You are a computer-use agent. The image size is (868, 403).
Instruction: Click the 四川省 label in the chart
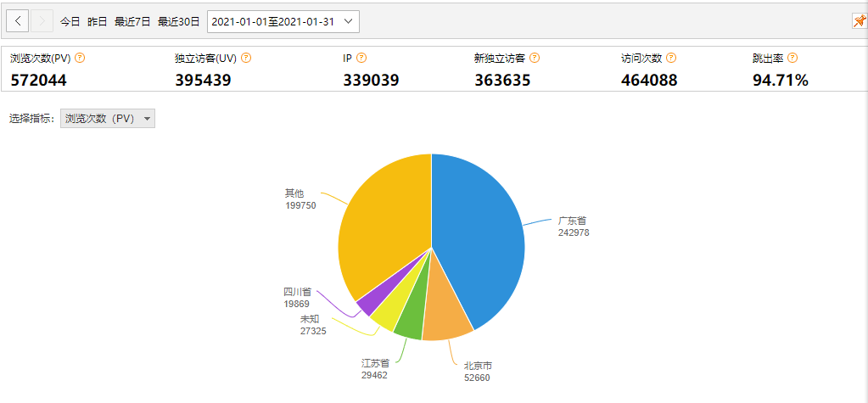(x=297, y=292)
